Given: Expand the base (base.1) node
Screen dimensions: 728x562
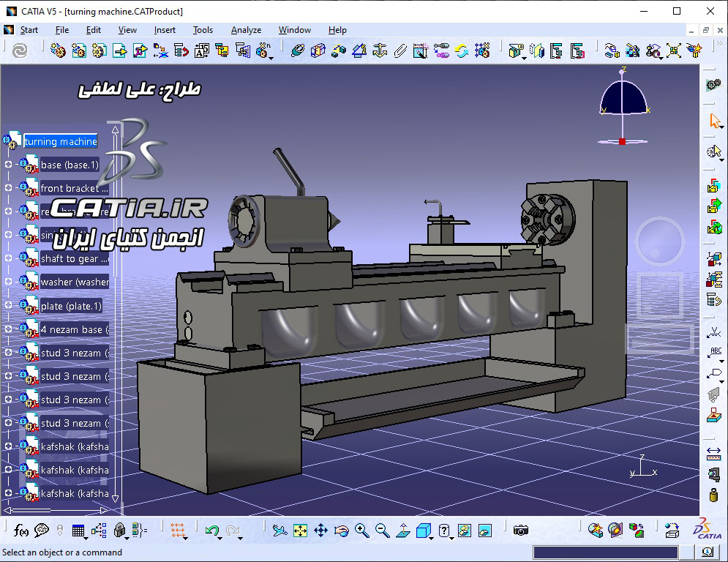Looking at the screenshot, I should (8, 164).
